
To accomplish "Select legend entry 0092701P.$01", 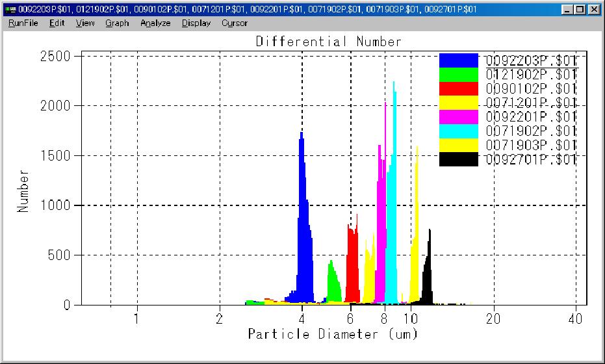I will click(531, 159).
